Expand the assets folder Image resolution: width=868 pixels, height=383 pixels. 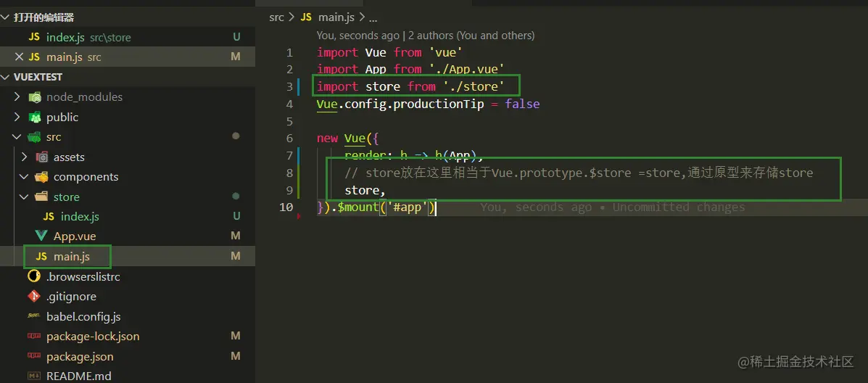pyautogui.click(x=24, y=157)
